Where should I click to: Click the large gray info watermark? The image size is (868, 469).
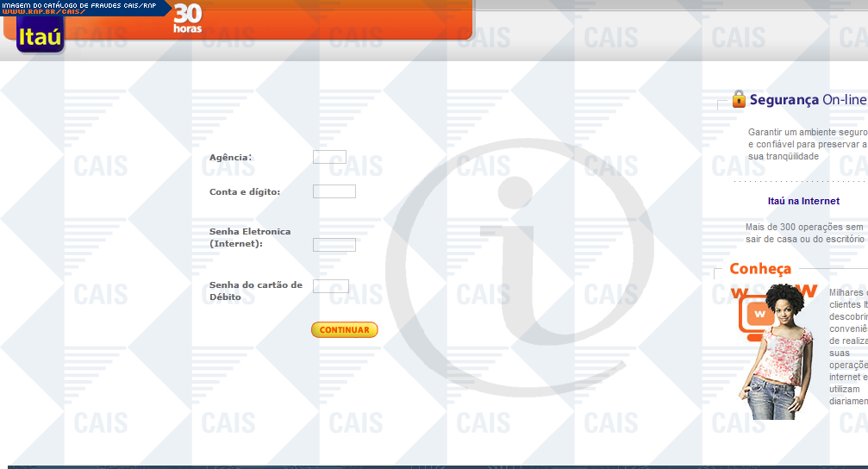click(517, 250)
